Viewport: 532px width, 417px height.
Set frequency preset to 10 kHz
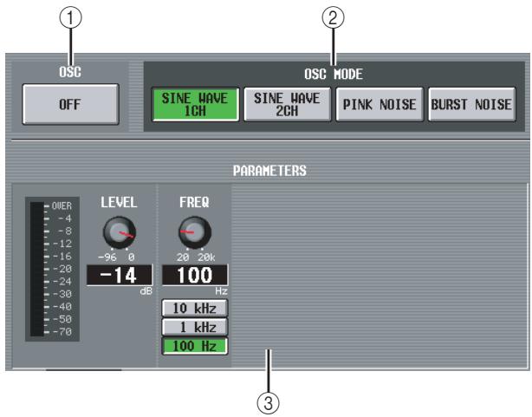click(x=195, y=309)
